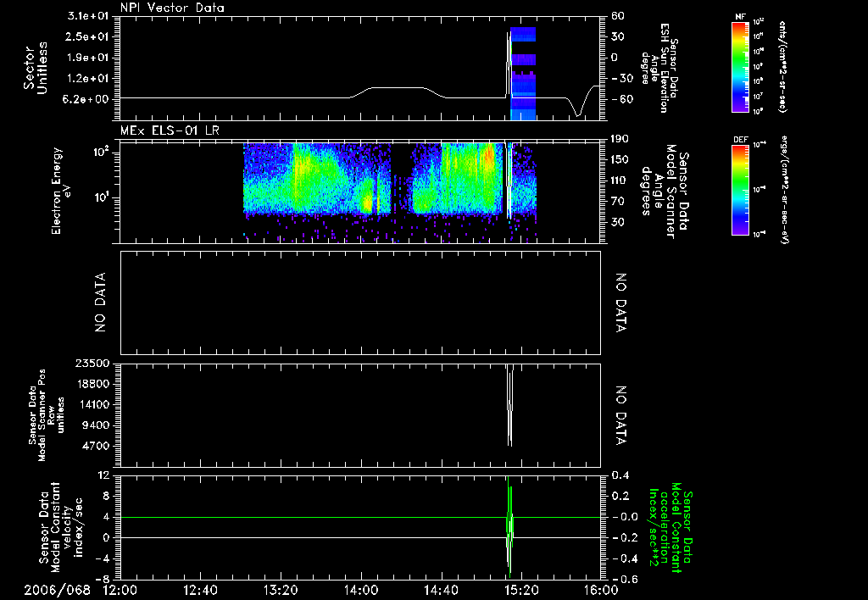868x600 pixels.
Task: Click the 'NO DATA' label left of empty panel
Action: point(100,303)
